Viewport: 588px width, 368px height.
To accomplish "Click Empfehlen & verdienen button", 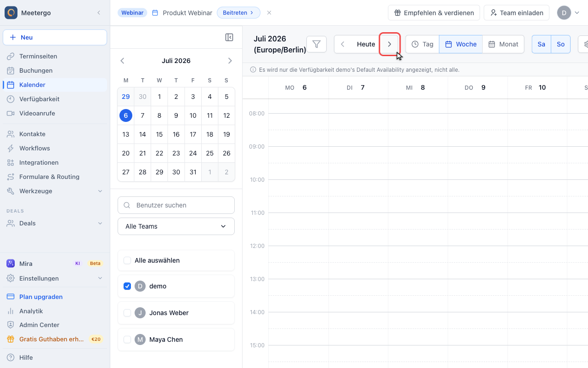I will click(434, 13).
